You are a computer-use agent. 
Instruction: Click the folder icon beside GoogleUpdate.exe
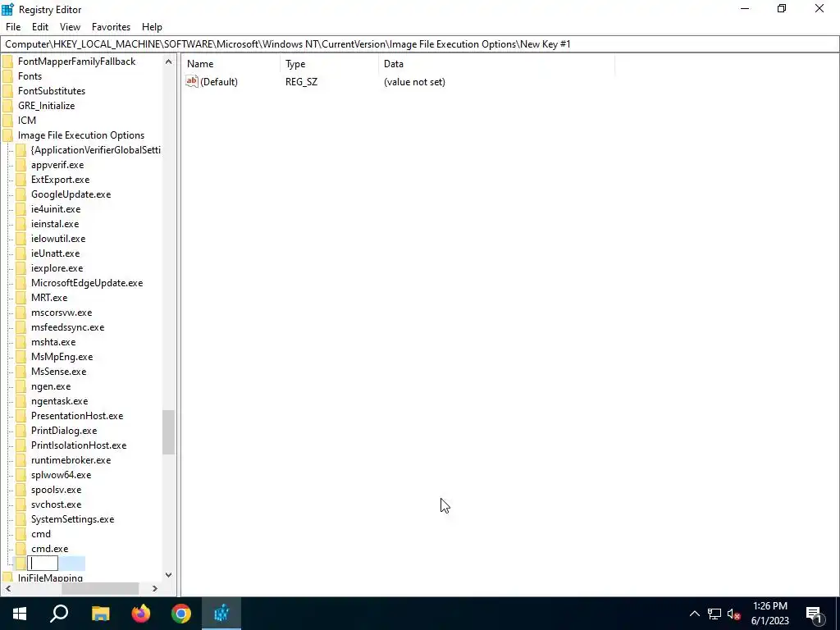click(x=21, y=194)
